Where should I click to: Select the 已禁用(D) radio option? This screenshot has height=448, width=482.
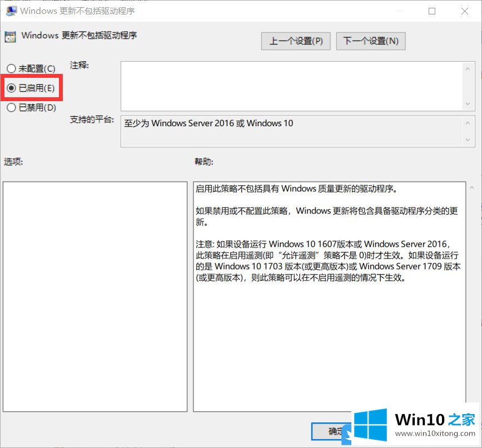[31, 107]
